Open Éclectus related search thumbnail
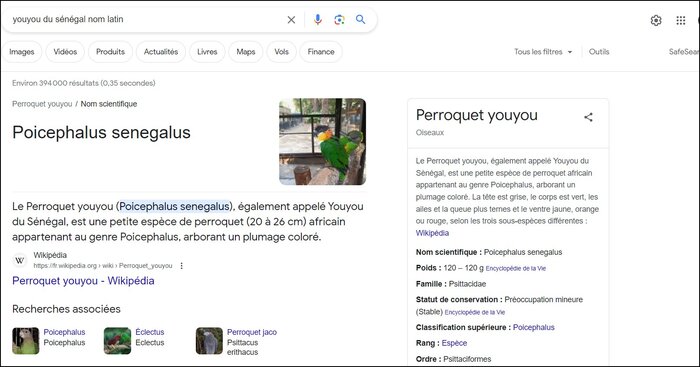 [x=117, y=341]
